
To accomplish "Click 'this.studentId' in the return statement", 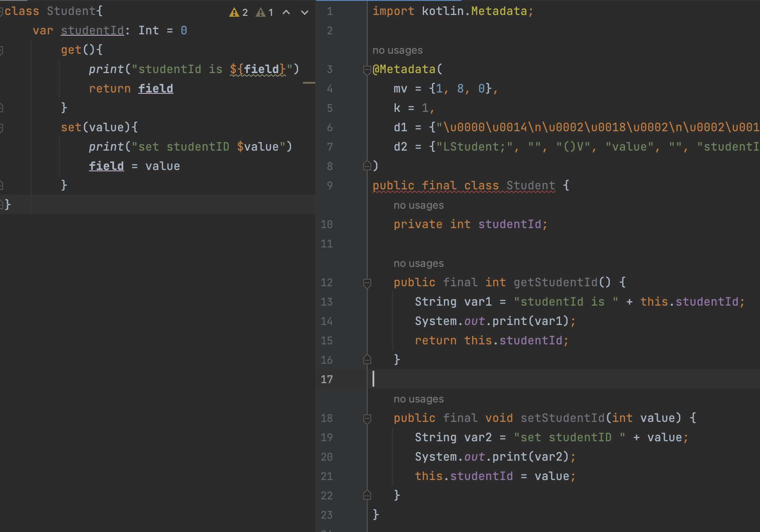I will pos(513,340).
